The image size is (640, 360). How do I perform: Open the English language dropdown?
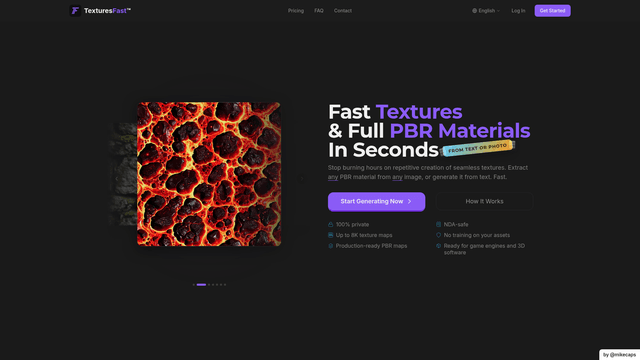pos(486,11)
